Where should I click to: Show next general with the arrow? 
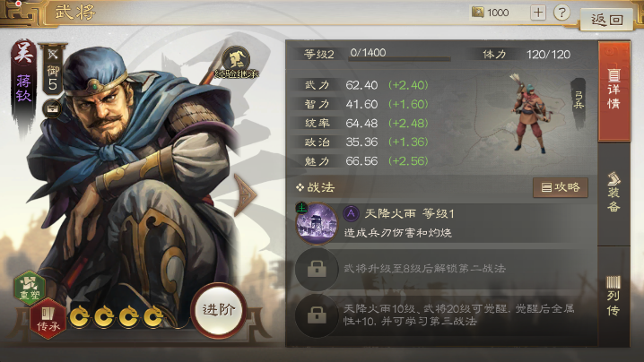(x=246, y=194)
